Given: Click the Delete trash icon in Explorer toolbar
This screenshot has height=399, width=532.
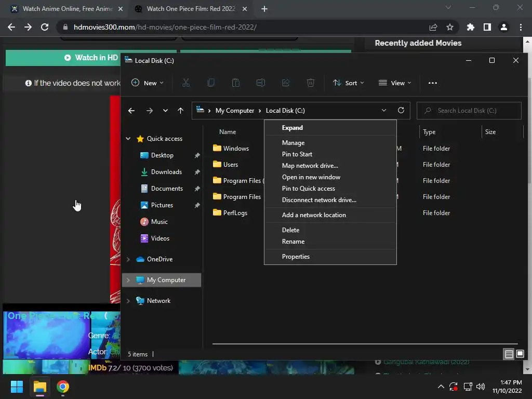Looking at the screenshot, I should coord(311,83).
